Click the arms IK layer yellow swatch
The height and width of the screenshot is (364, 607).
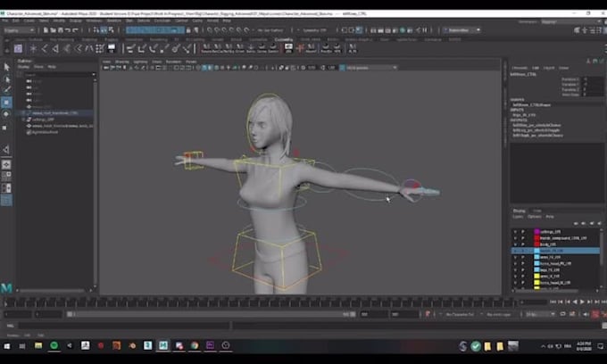click(x=537, y=276)
